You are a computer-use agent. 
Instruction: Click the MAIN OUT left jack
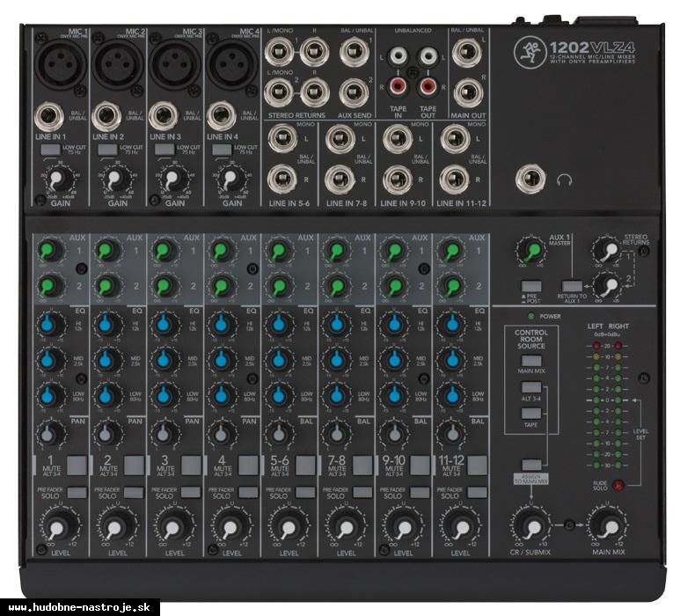[x=466, y=53]
